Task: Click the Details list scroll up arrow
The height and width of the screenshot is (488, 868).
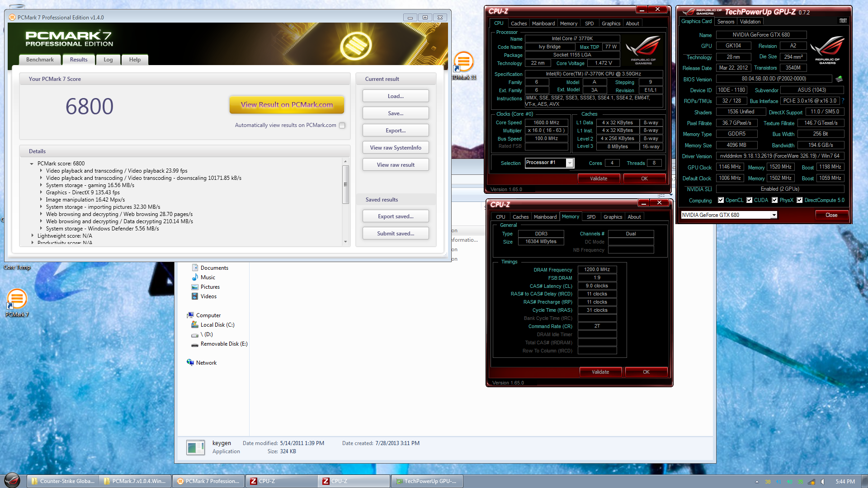Action: [345, 162]
